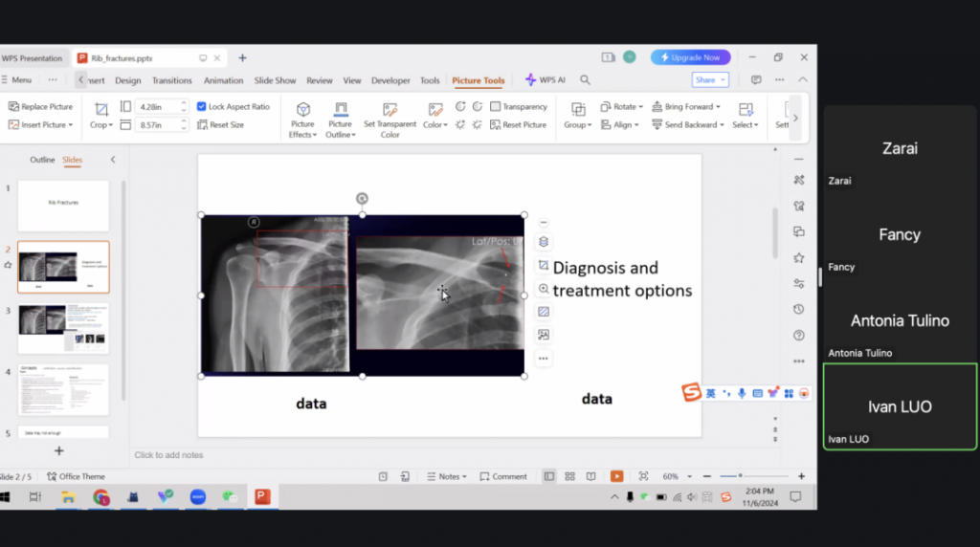980x547 pixels.
Task: Select the Crop tool icon
Action: [101, 108]
